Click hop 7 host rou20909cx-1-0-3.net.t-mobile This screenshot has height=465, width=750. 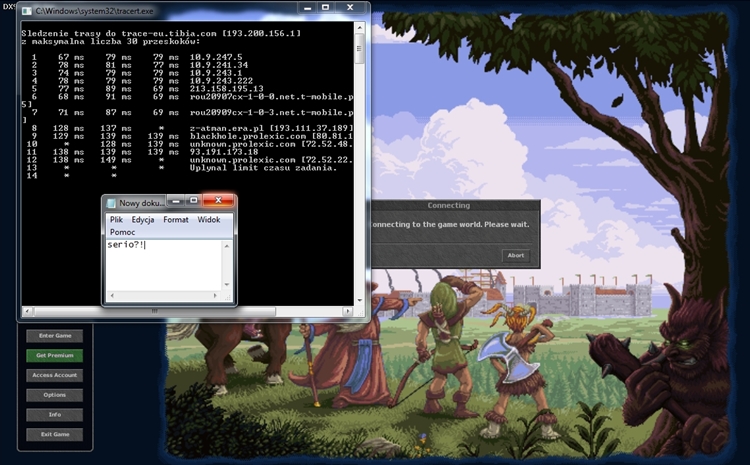click(271, 112)
